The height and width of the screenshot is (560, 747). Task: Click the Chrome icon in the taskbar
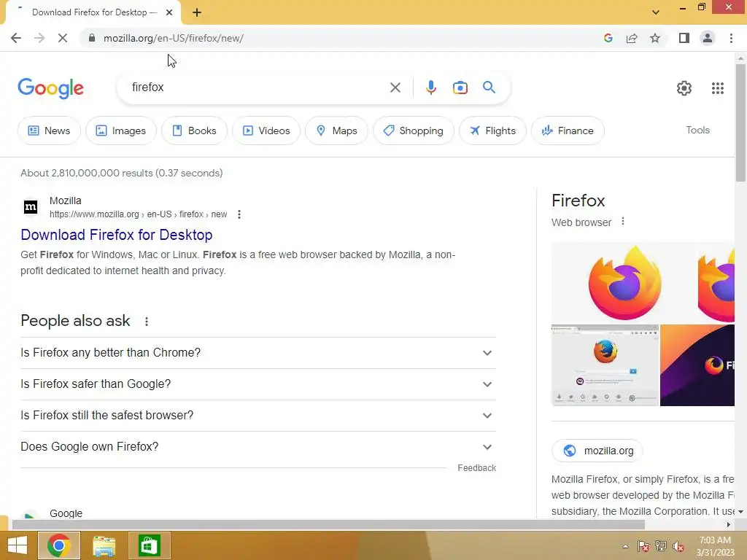[59, 545]
